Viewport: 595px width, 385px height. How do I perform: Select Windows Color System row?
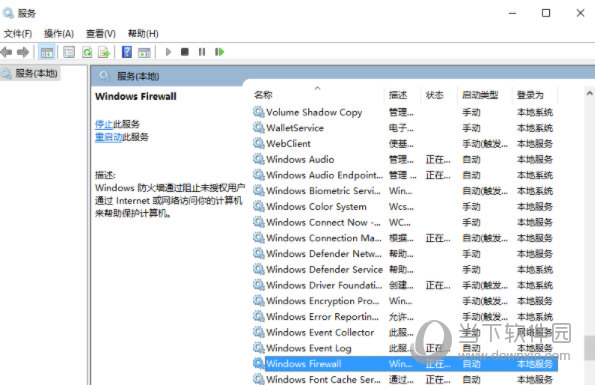coord(405,207)
